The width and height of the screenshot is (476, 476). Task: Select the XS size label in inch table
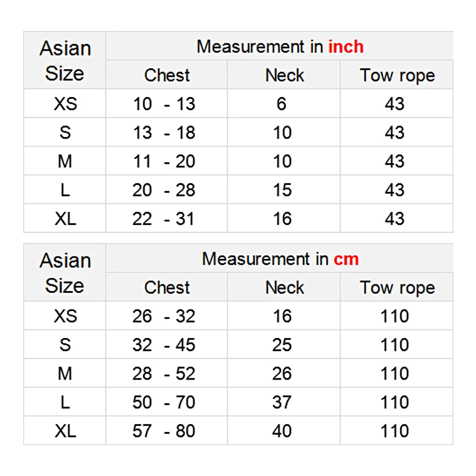tap(65, 104)
